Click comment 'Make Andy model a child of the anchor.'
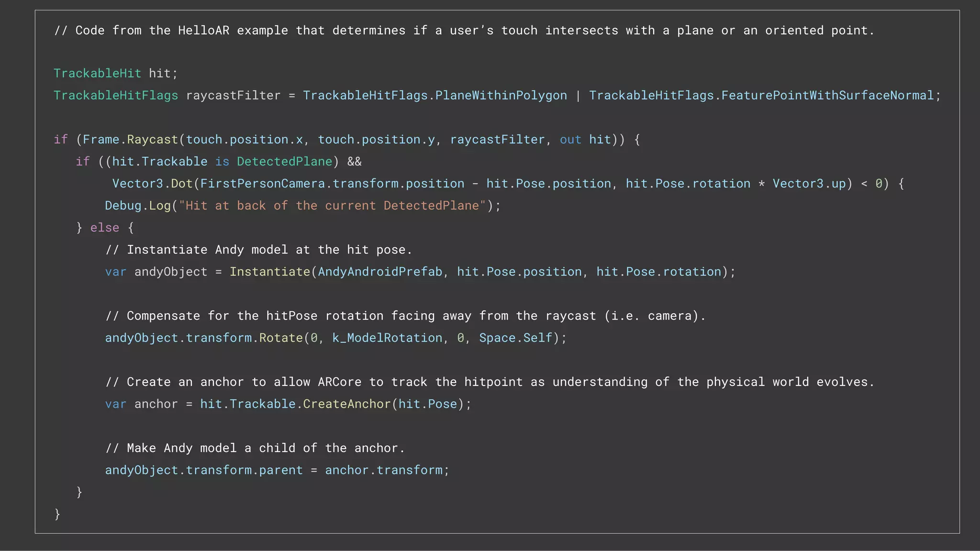Image resolution: width=980 pixels, height=551 pixels. click(255, 448)
